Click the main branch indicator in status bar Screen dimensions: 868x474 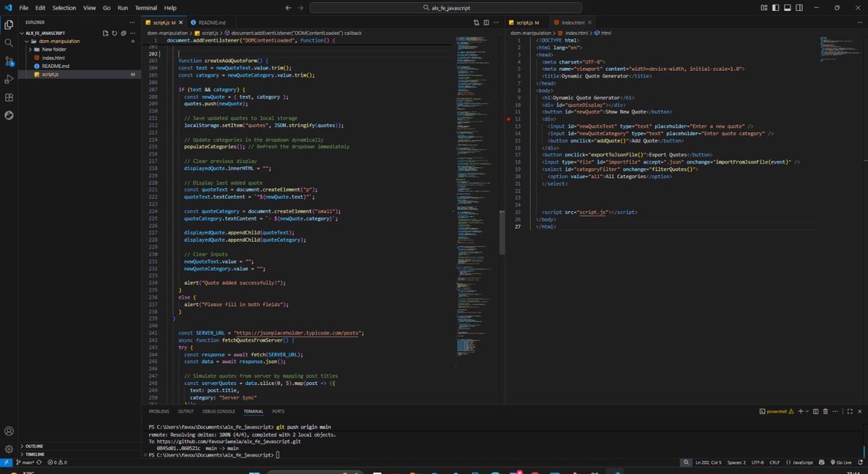(x=27, y=462)
